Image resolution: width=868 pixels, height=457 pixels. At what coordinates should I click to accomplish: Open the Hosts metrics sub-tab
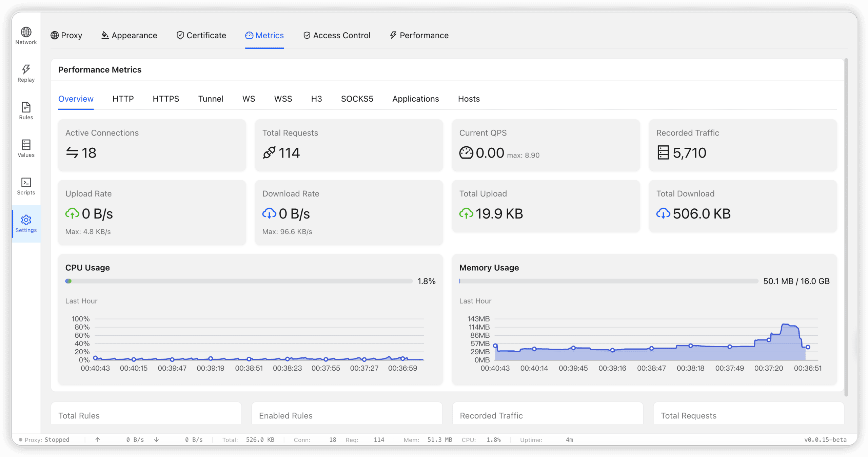(x=469, y=99)
